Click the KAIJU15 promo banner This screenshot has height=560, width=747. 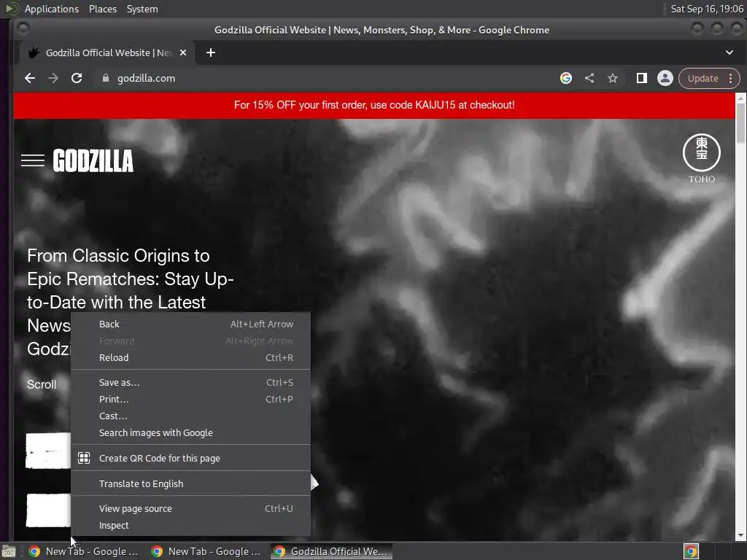click(374, 105)
